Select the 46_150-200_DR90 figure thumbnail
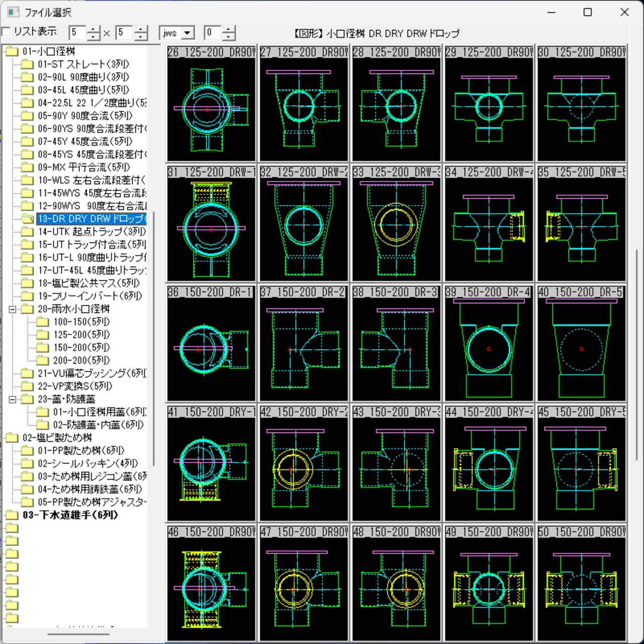The height and width of the screenshot is (644, 644). (211, 583)
